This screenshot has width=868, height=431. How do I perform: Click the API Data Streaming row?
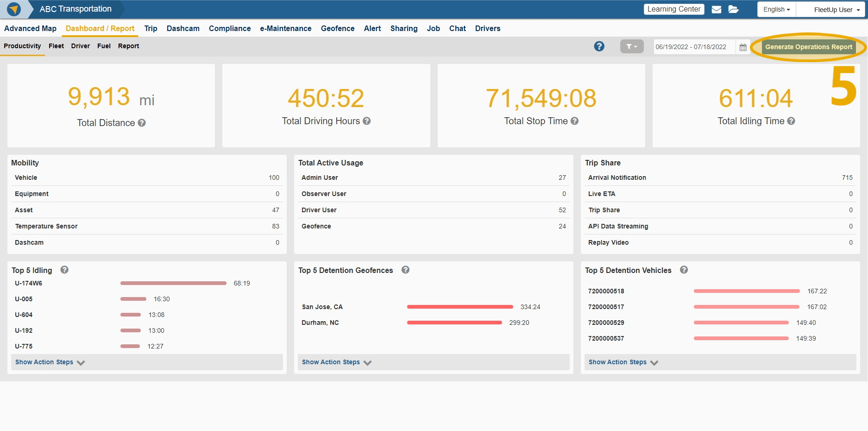coord(720,226)
